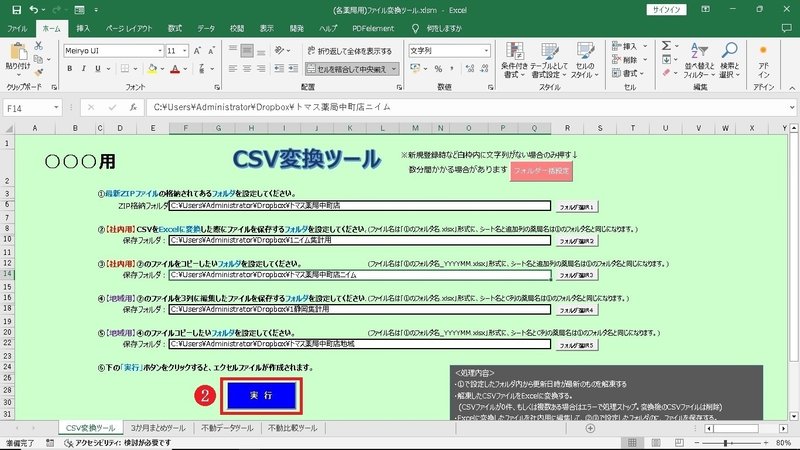The width and height of the screenshot is (800, 450).
Task: Open the fill color dropdown arrow
Action: (162, 68)
